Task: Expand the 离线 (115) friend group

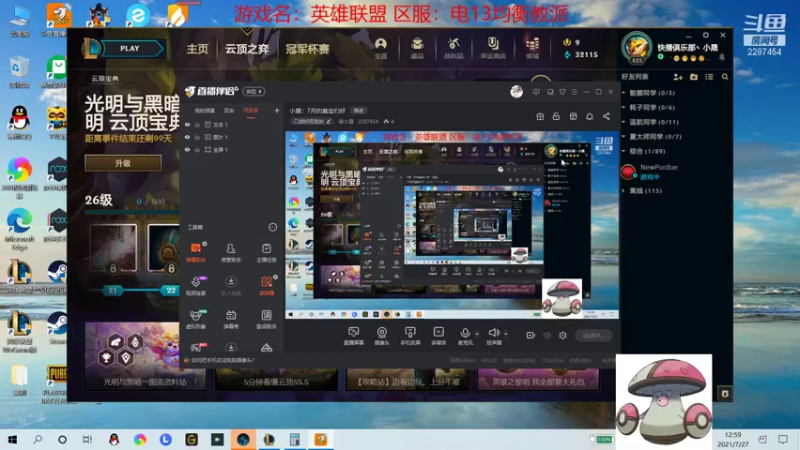Action: pos(623,190)
